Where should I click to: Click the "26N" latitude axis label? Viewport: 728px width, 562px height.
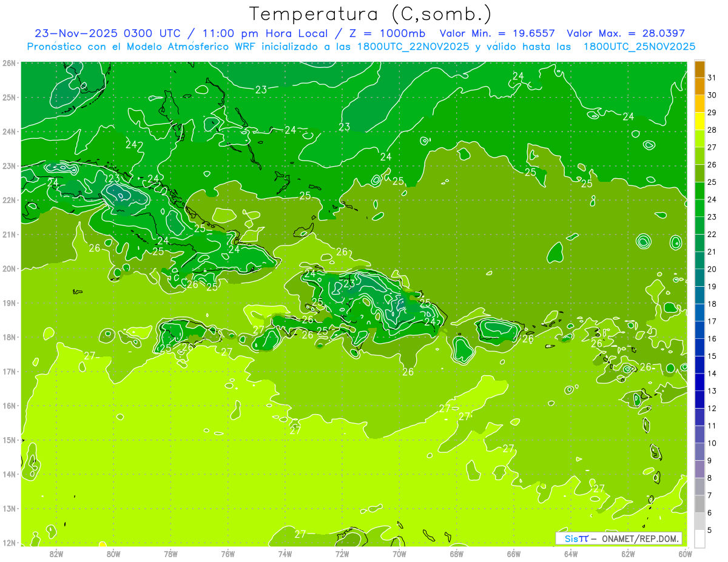[x=9, y=63]
